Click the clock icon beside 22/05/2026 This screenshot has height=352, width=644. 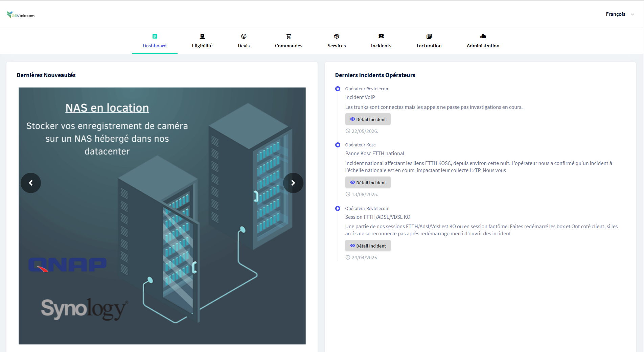pos(348,131)
